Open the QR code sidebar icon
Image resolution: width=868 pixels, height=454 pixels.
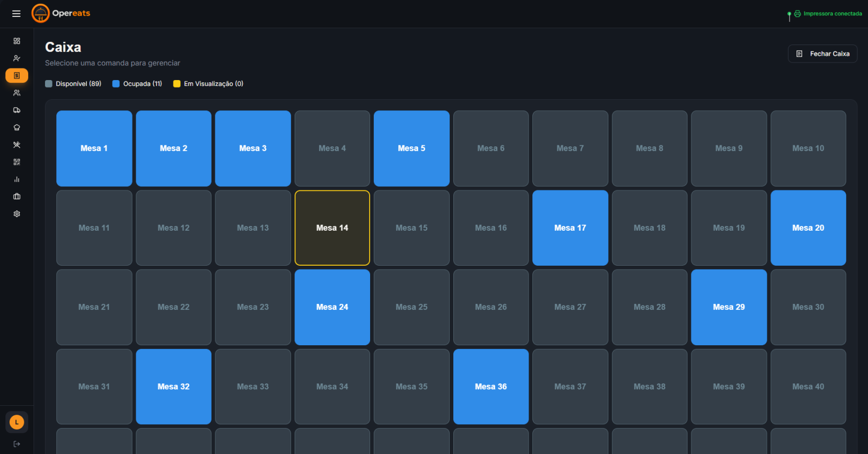[17, 162]
